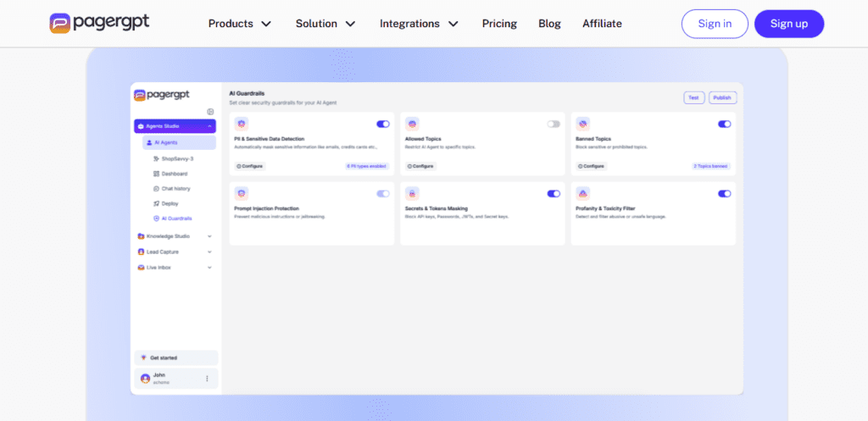The image size is (868, 421).
Task: Collapse the Agents Studio section chevron
Action: [210, 126]
